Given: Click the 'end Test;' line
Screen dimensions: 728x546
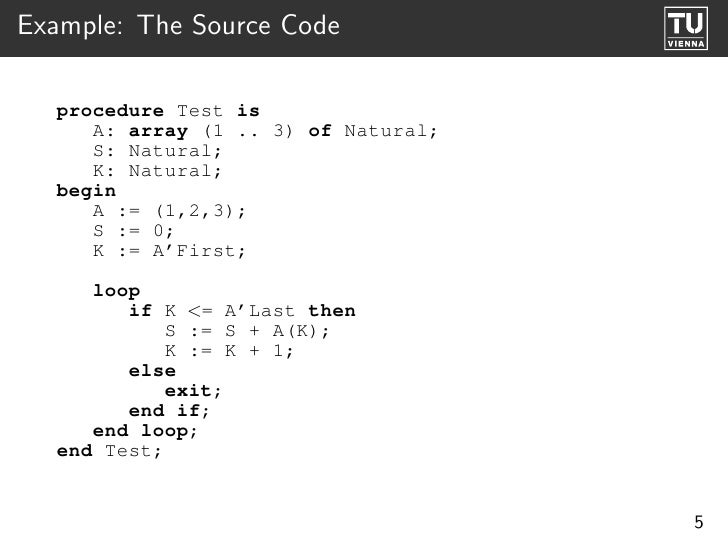Looking at the screenshot, I should [x=108, y=451].
